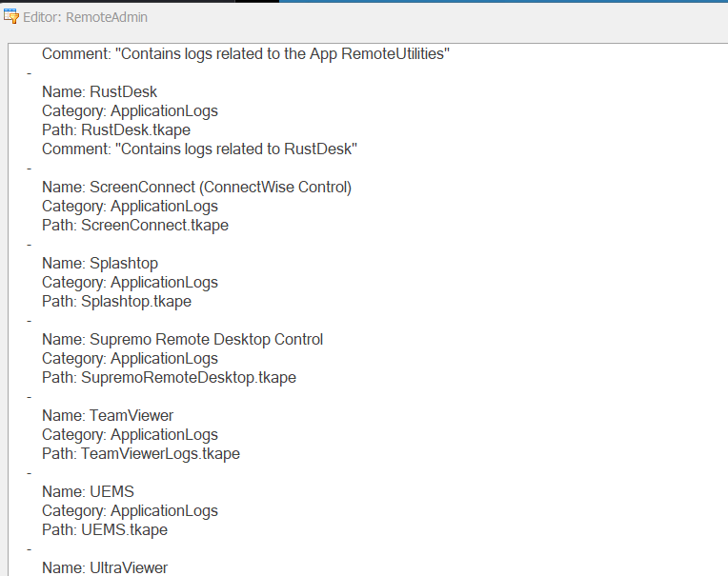Click 'Category: ApplicationLogs' under Splashtop
The height and width of the screenshot is (576, 728).
pos(130,282)
